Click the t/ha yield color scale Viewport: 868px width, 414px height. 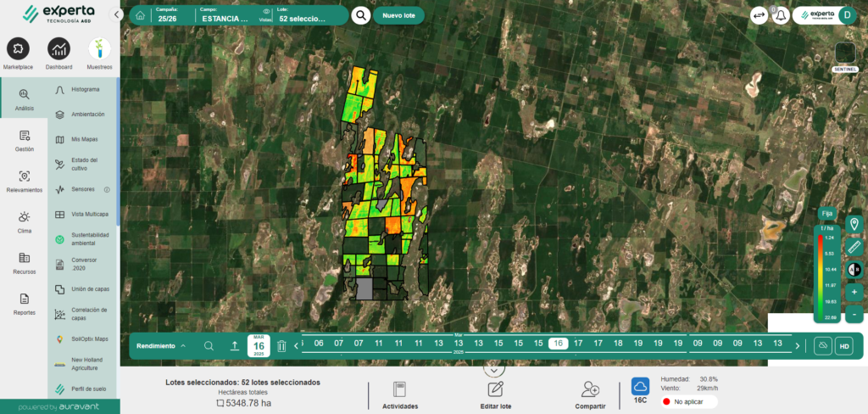[x=827, y=273]
